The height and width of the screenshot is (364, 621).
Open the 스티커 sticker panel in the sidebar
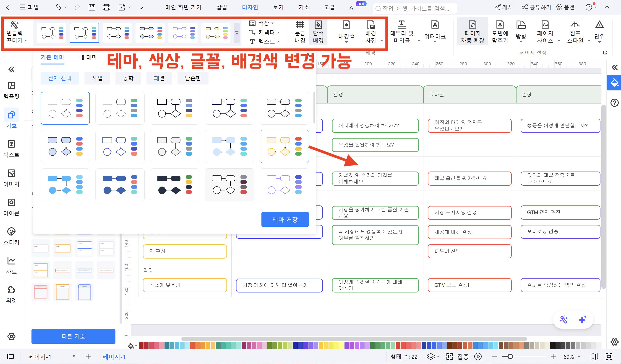[x=11, y=236]
